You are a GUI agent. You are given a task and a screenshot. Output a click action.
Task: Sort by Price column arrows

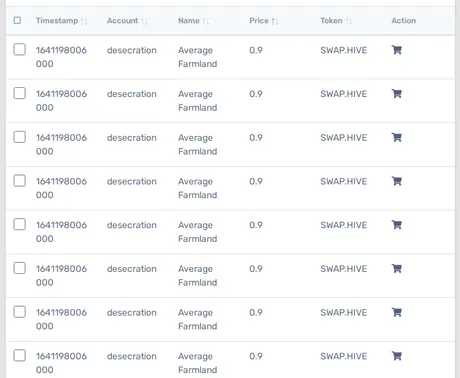tap(275, 21)
